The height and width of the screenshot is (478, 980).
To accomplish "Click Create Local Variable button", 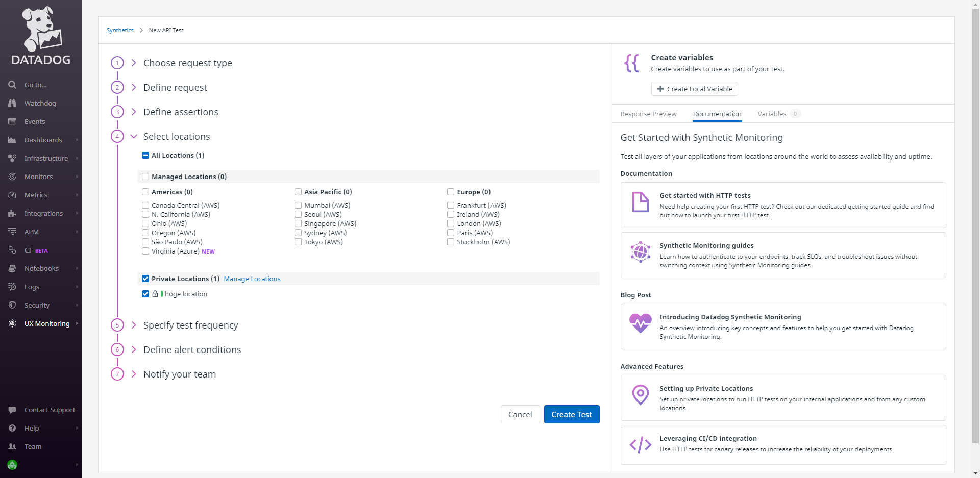I will click(695, 89).
